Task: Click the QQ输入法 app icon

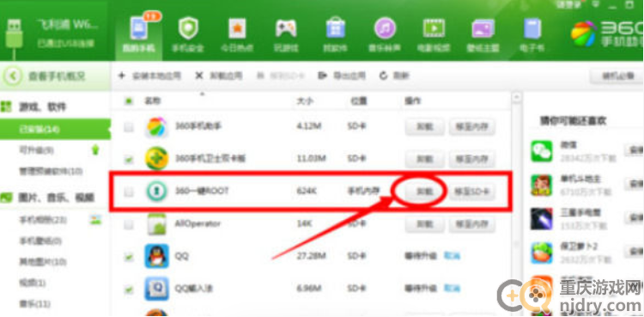Action: pyautogui.click(x=156, y=289)
